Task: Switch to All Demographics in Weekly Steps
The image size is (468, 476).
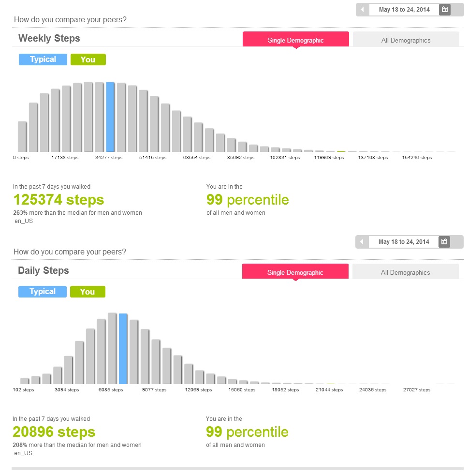Action: pyautogui.click(x=406, y=40)
